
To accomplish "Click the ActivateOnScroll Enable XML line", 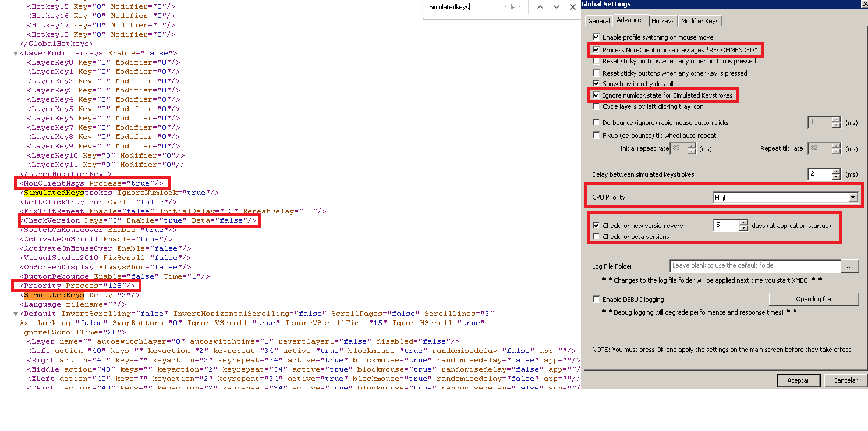I will [x=96, y=239].
